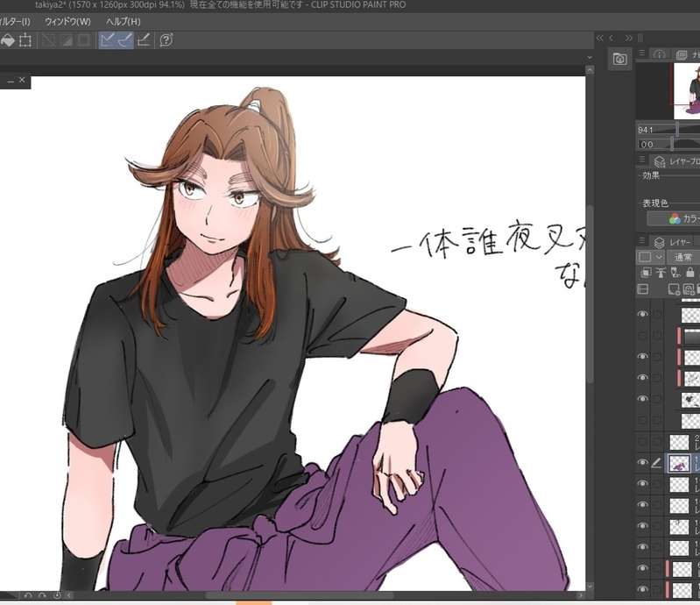Switch to the Information palette tab

tap(659, 54)
